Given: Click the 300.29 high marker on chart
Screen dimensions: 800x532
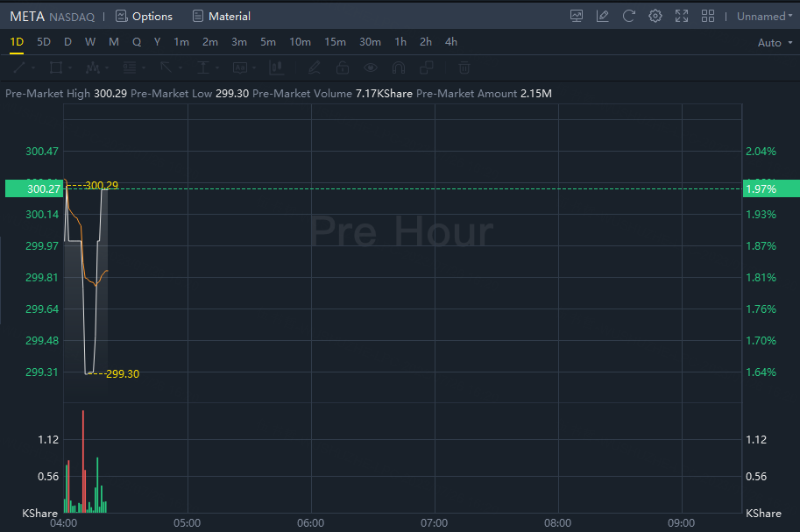Looking at the screenshot, I should 102,185.
